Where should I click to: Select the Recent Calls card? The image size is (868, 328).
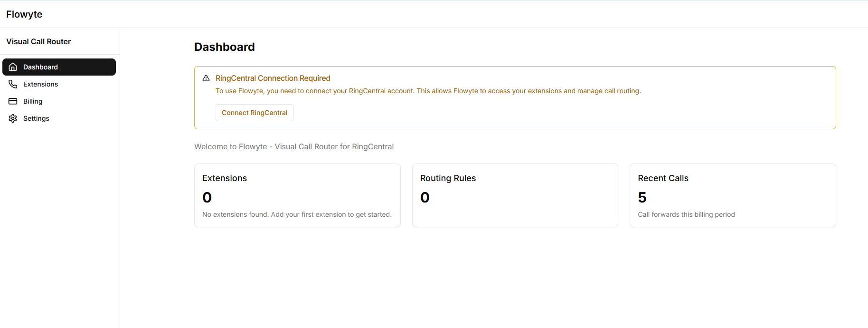732,195
